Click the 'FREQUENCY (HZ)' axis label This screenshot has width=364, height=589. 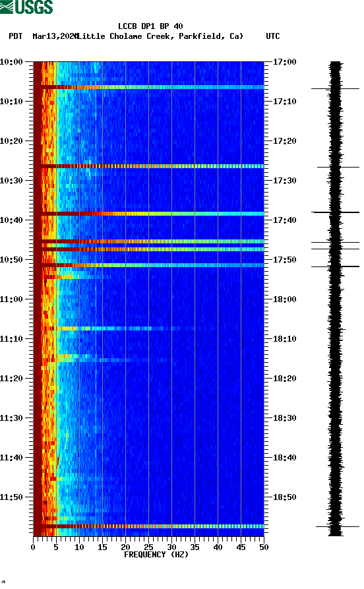click(x=156, y=555)
